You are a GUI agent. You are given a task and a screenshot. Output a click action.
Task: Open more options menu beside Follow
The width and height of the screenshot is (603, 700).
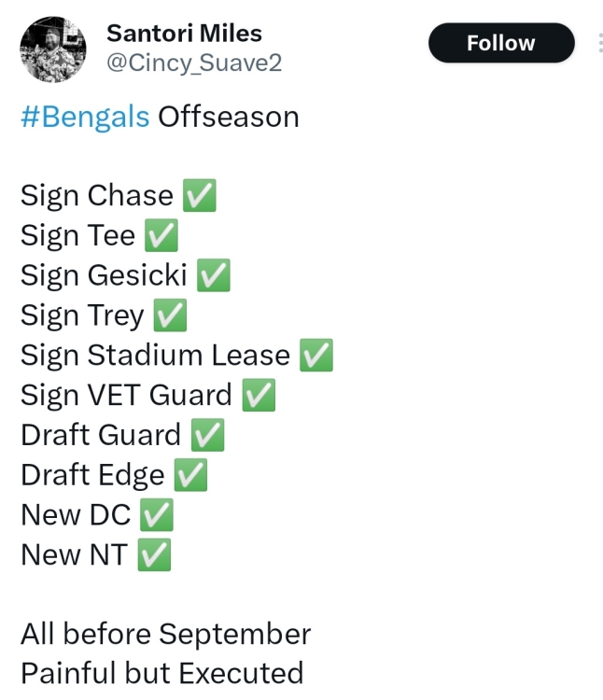click(600, 43)
